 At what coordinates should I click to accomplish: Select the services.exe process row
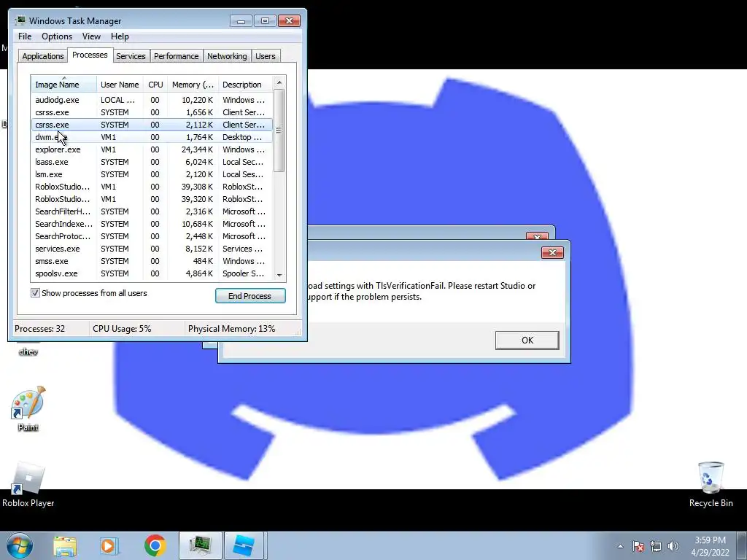point(152,249)
